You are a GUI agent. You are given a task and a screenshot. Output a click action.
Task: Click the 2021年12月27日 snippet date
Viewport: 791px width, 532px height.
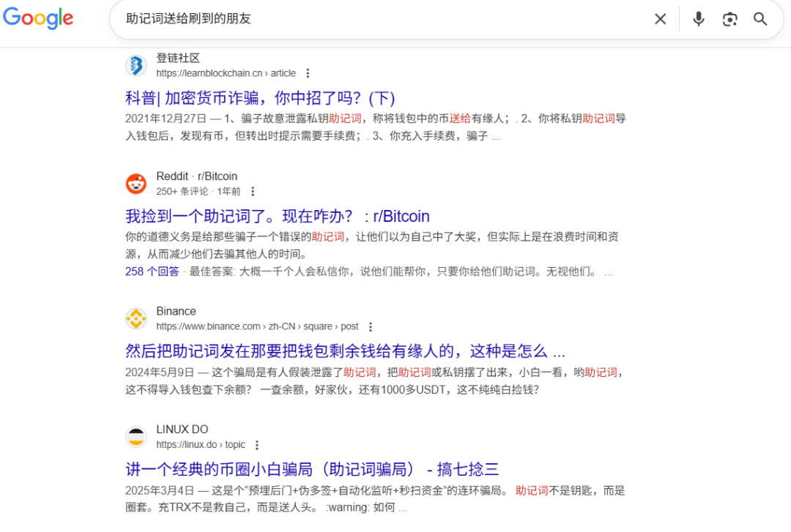click(x=166, y=119)
